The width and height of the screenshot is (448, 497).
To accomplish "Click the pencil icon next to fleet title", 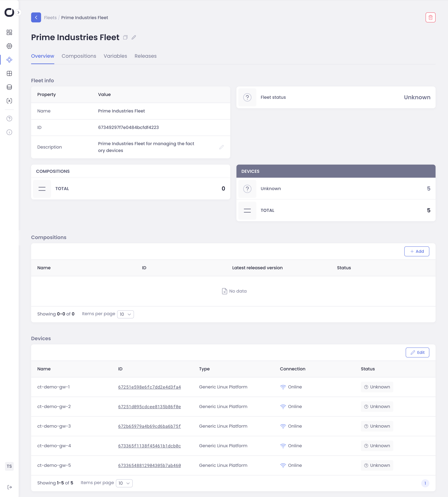I will pyautogui.click(x=134, y=37).
